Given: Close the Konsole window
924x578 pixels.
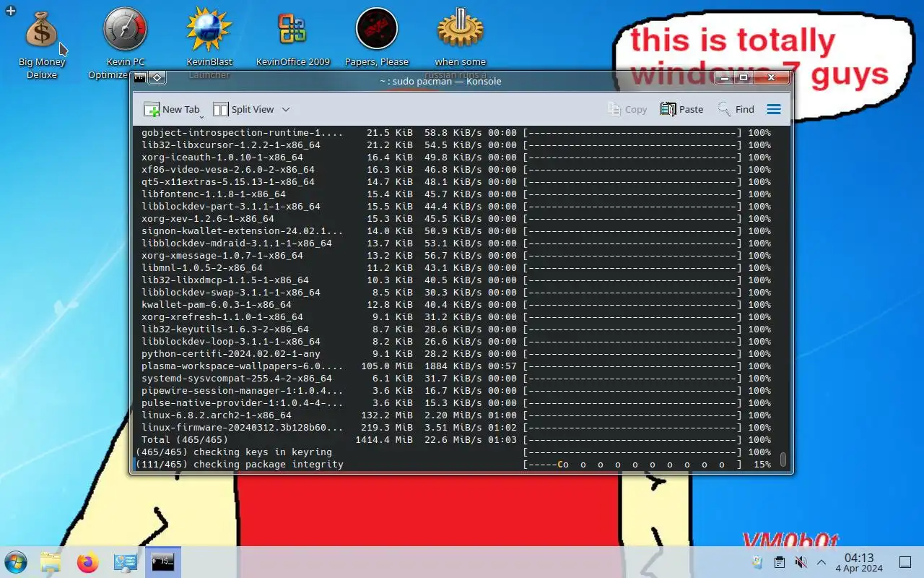Looking at the screenshot, I should point(771,77).
